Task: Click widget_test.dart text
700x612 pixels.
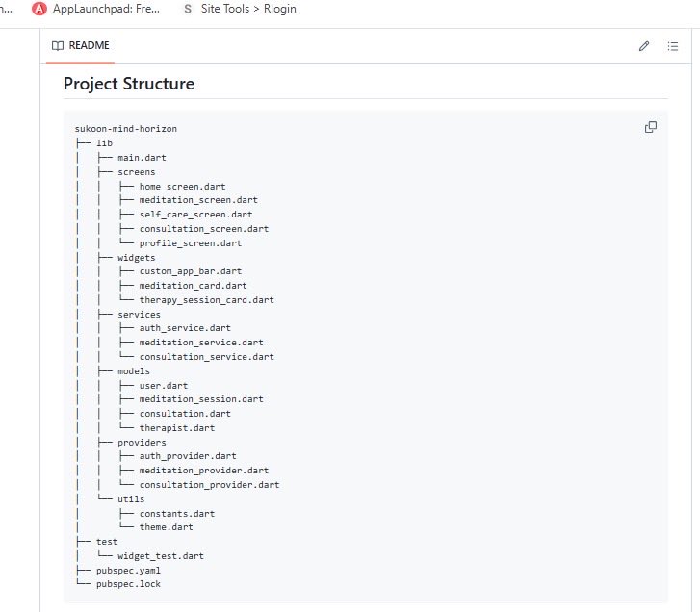Action: click(x=161, y=556)
